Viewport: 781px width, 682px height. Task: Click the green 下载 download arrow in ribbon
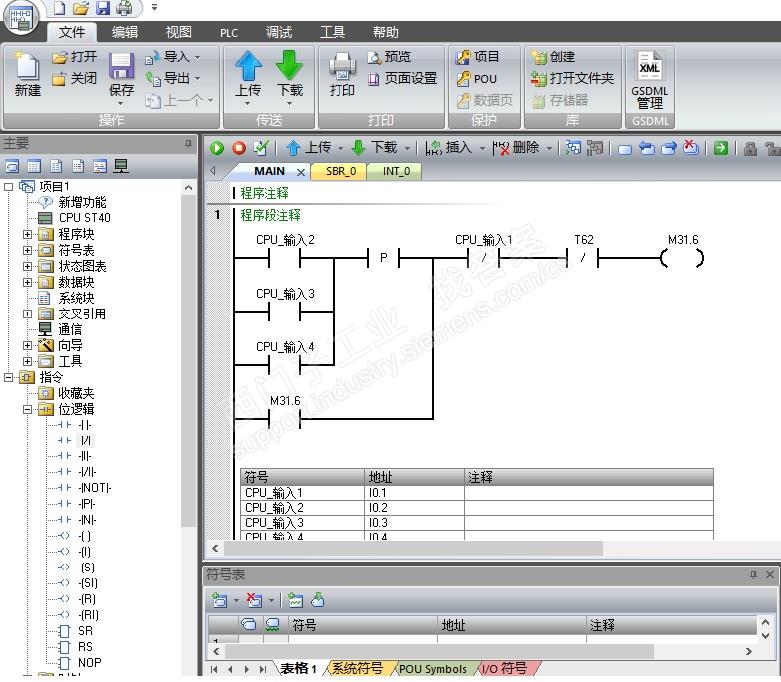pos(289,65)
